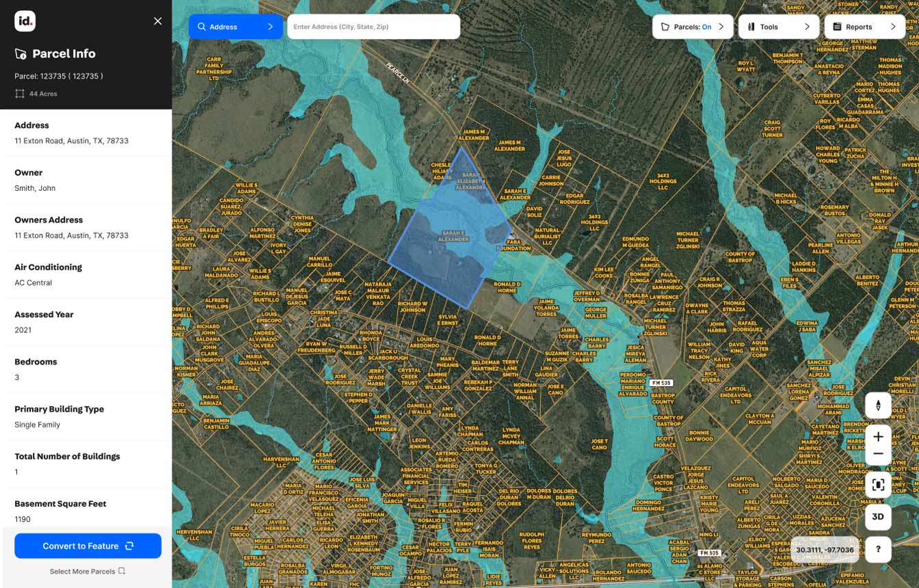
Task: Click Select More Parcels link
Action: tap(88, 572)
